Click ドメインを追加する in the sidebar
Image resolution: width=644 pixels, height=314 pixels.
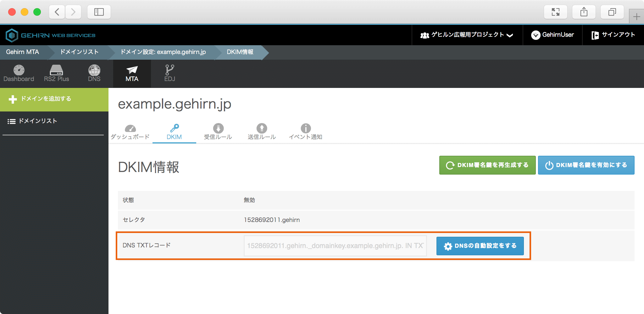coord(46,99)
